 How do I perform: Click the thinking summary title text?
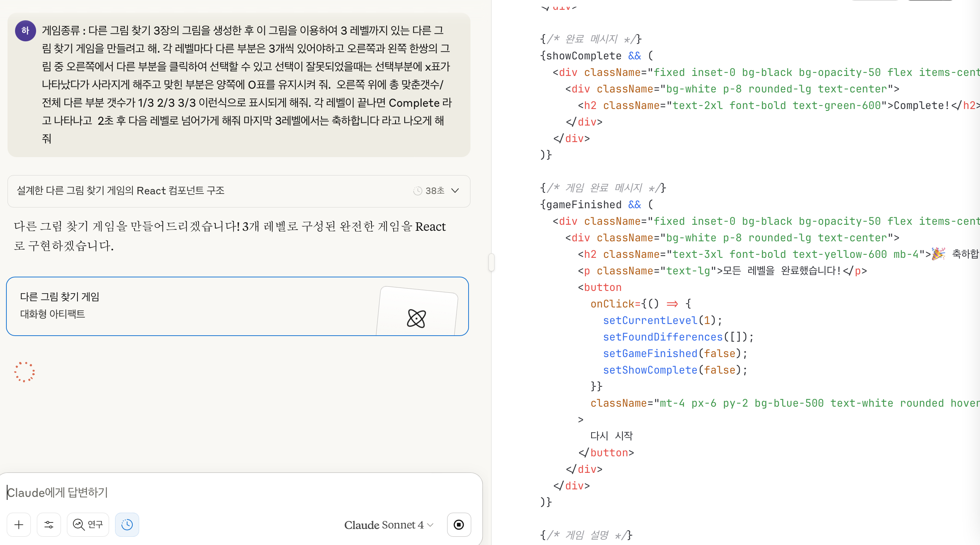coord(121,191)
